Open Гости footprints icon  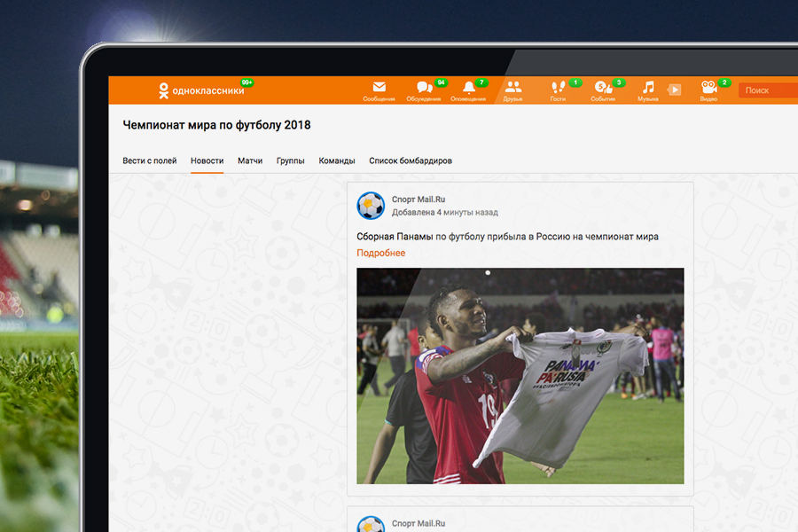558,88
